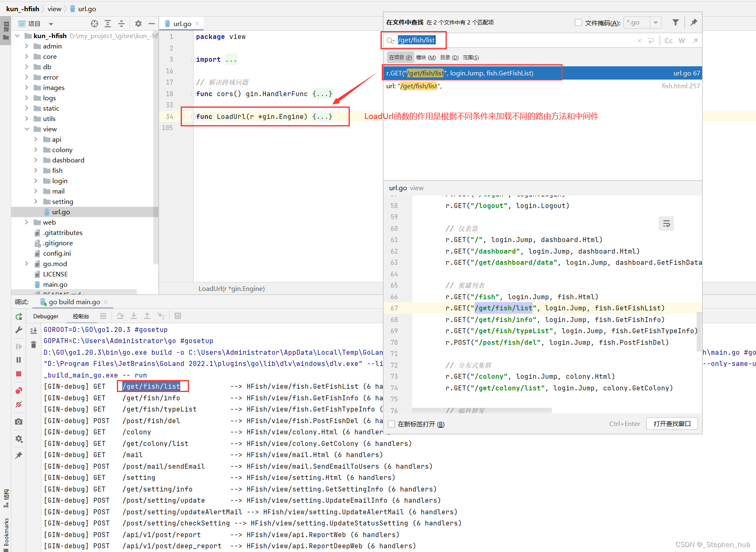Open the file mask *.go dropdown
The image size is (756, 552).
tap(656, 23)
